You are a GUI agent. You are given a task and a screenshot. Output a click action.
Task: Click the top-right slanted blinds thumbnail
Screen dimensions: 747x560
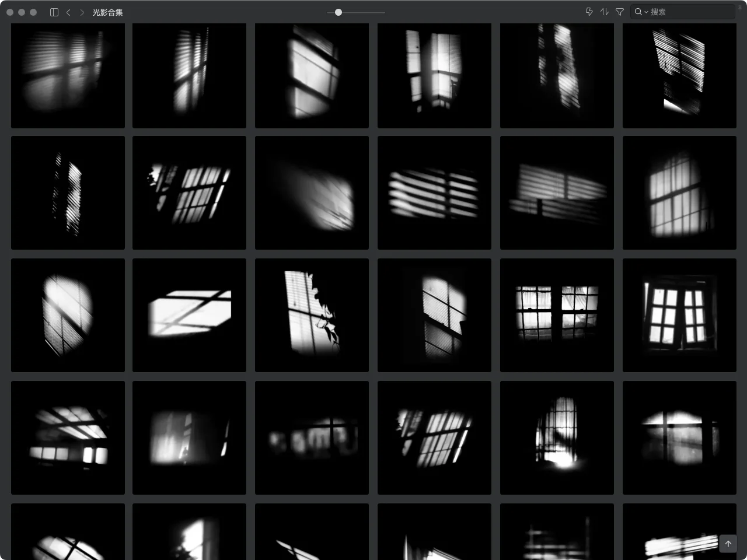[x=679, y=75]
